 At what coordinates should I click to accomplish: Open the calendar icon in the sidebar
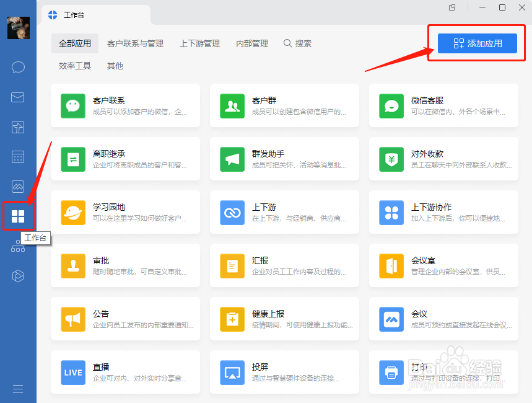pos(18,157)
